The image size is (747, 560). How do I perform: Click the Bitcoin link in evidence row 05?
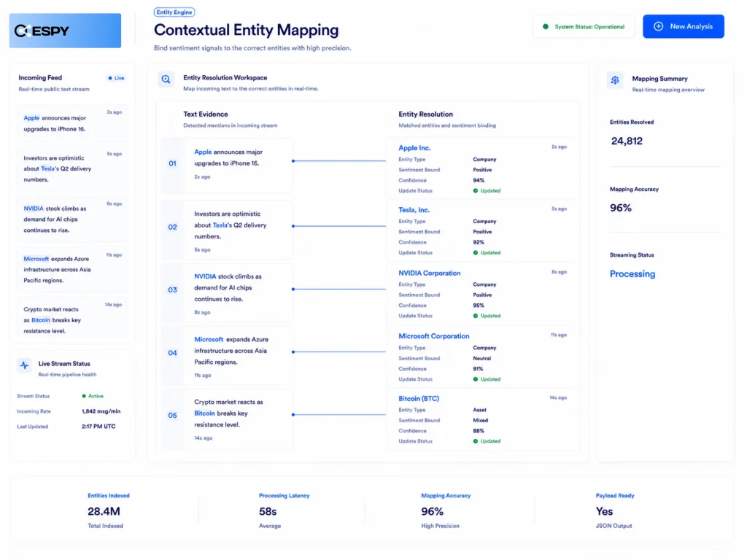204,413
